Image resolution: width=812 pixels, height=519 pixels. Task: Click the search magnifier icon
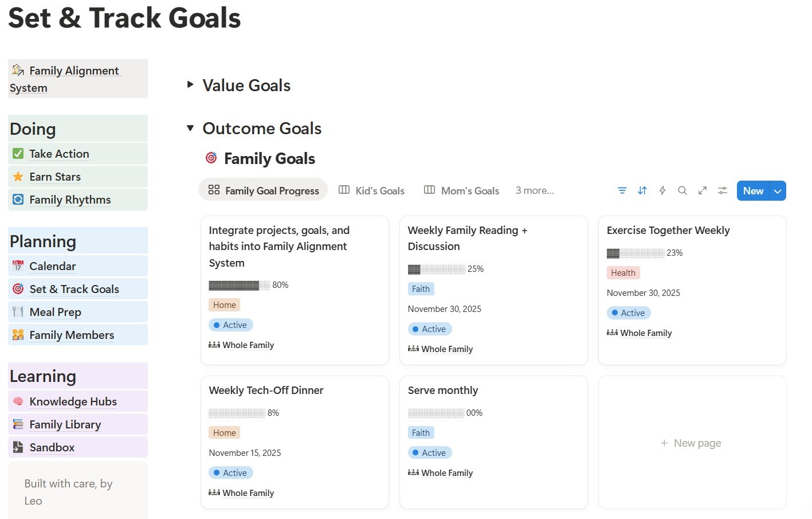682,190
